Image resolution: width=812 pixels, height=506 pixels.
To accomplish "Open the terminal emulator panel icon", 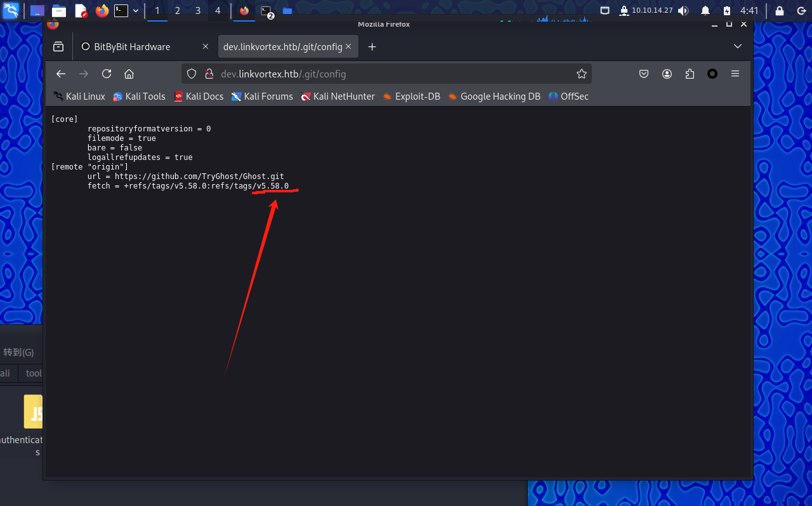I will coord(121,11).
